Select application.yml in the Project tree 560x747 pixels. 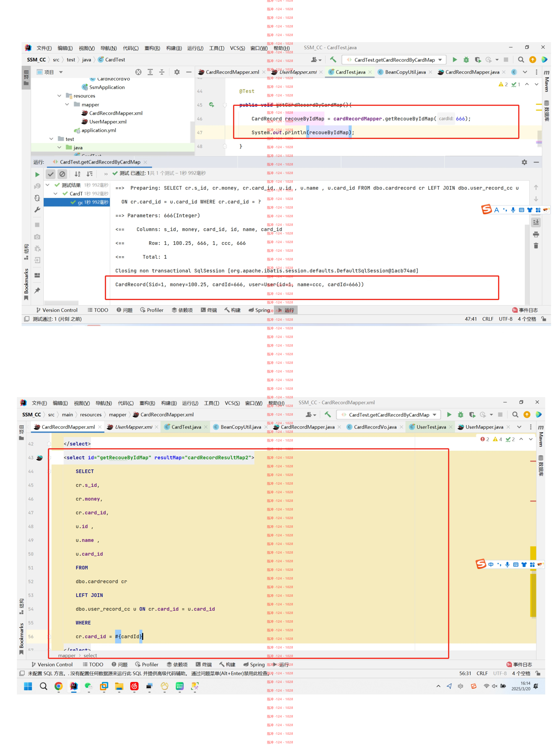coord(99,130)
